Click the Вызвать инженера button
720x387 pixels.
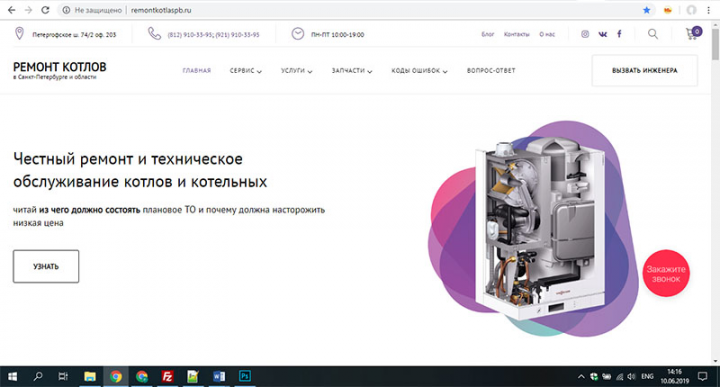[x=645, y=70]
